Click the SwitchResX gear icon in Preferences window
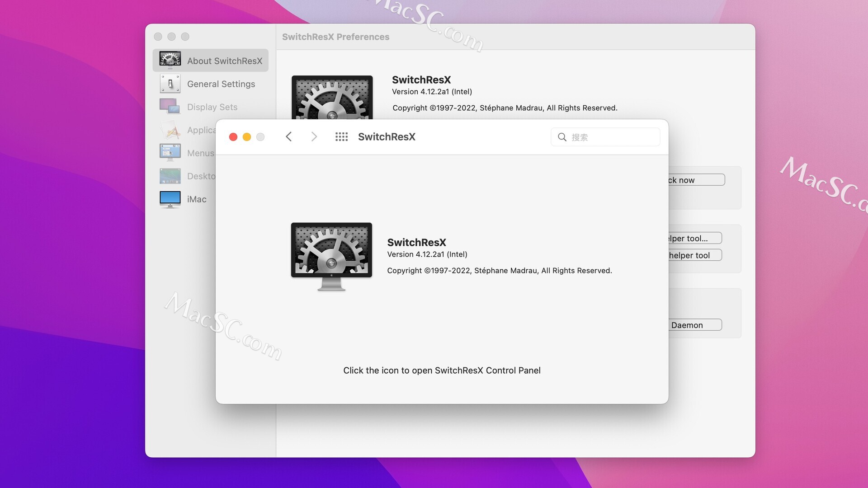The height and width of the screenshot is (488, 868). point(332,97)
